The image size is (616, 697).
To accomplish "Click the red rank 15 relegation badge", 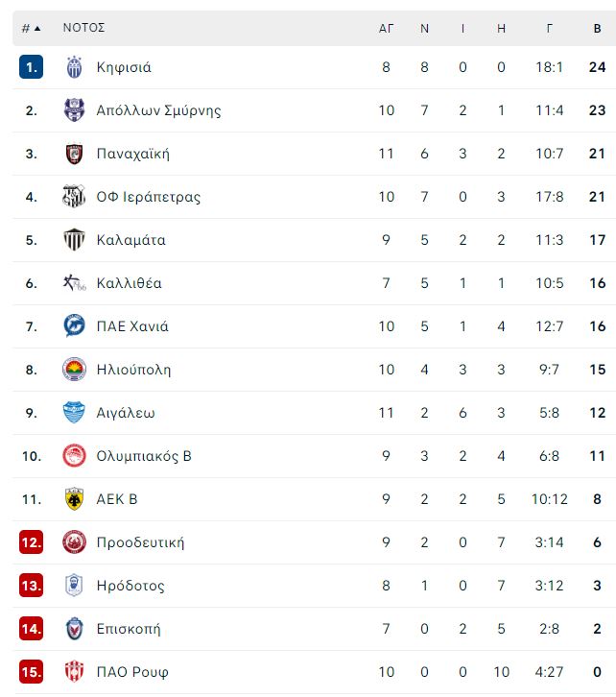I will pos(31,671).
